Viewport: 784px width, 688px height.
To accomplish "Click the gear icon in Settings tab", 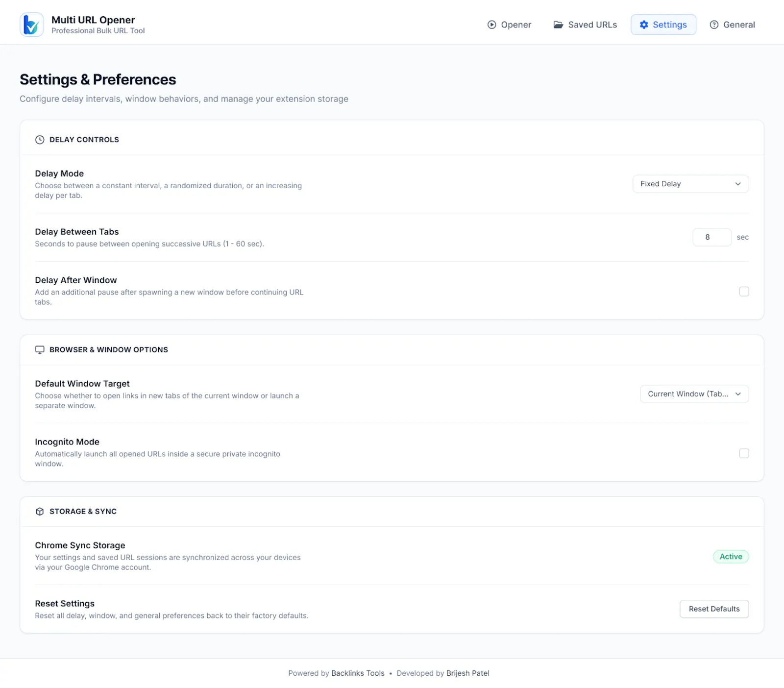I will pyautogui.click(x=644, y=25).
